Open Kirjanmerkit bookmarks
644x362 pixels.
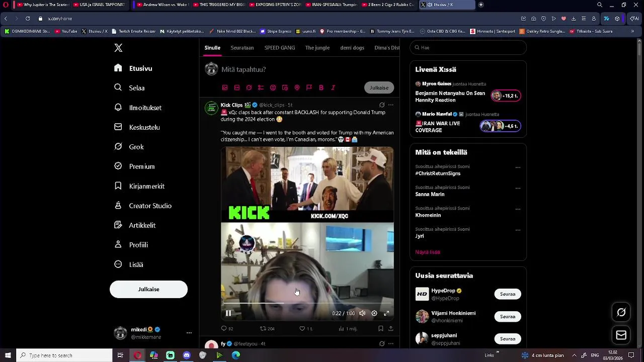click(139, 186)
